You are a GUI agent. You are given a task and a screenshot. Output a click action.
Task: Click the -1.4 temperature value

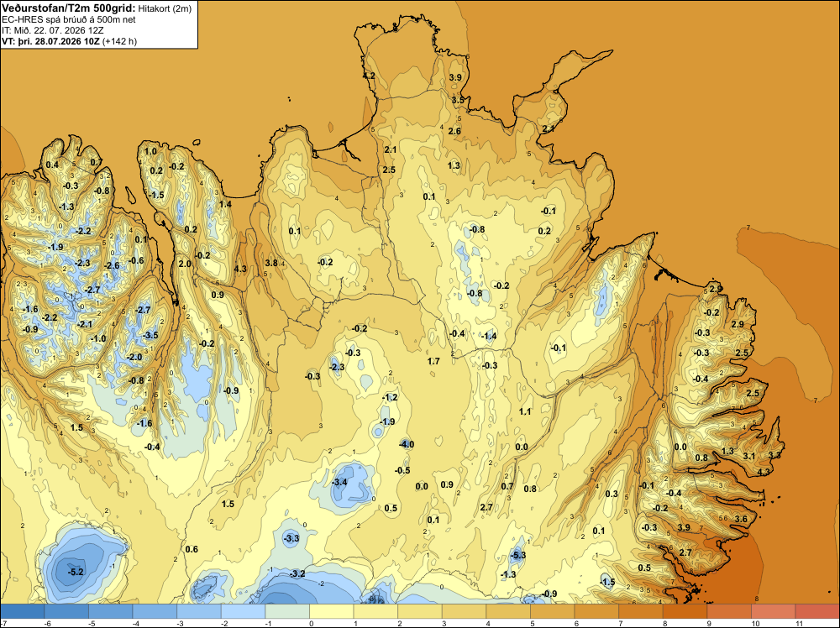coord(489,336)
